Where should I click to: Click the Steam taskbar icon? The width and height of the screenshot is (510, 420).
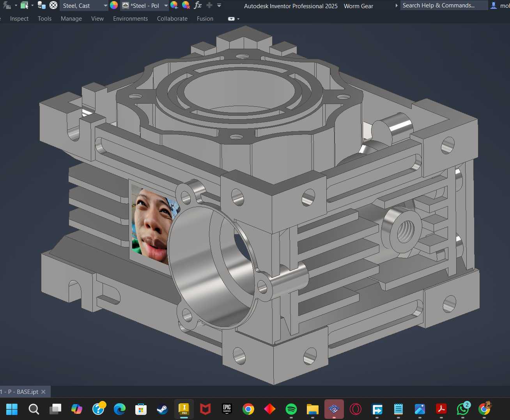[x=162, y=409]
